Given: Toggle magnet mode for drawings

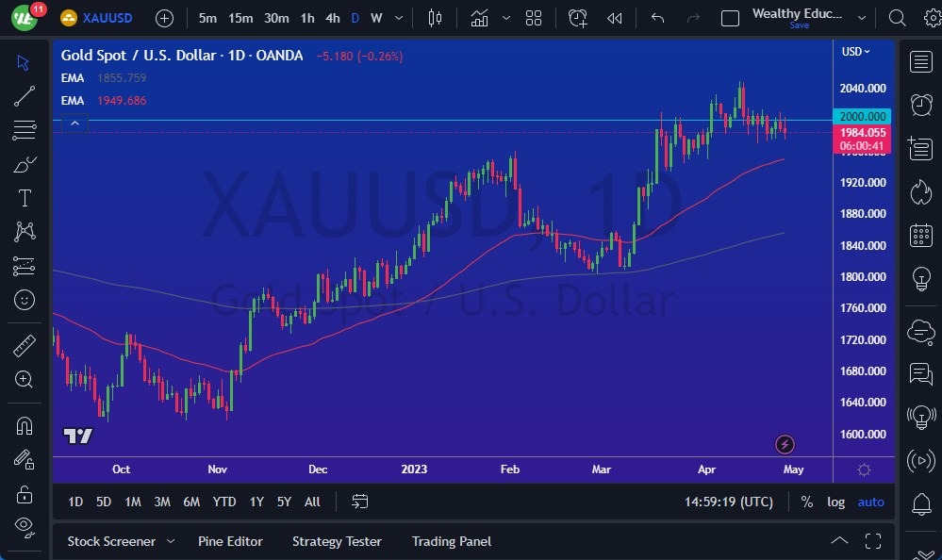Looking at the screenshot, I should pos(24,425).
